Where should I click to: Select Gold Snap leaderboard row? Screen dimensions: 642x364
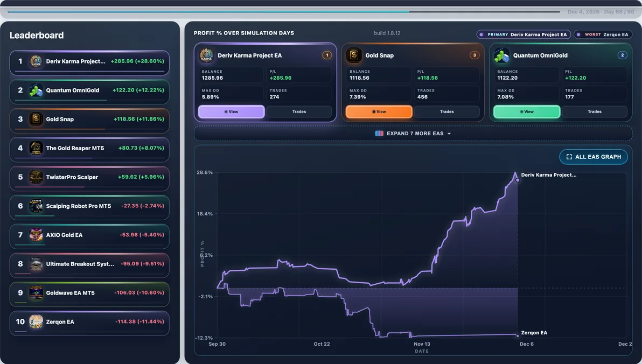(89, 121)
